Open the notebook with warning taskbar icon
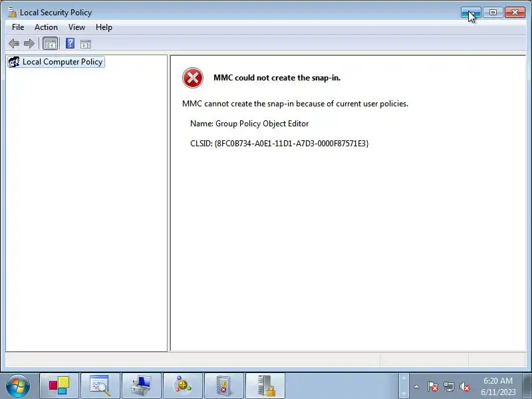The height and width of the screenshot is (399, 532). 224,386
